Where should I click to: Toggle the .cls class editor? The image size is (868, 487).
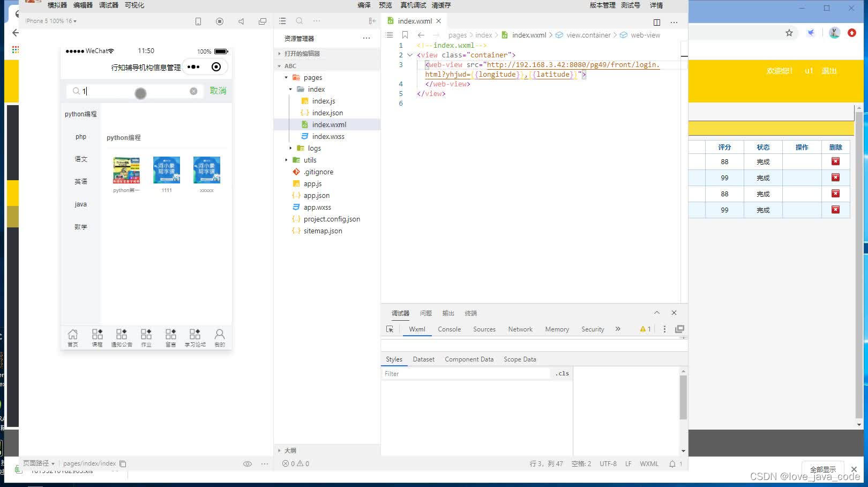(x=562, y=373)
